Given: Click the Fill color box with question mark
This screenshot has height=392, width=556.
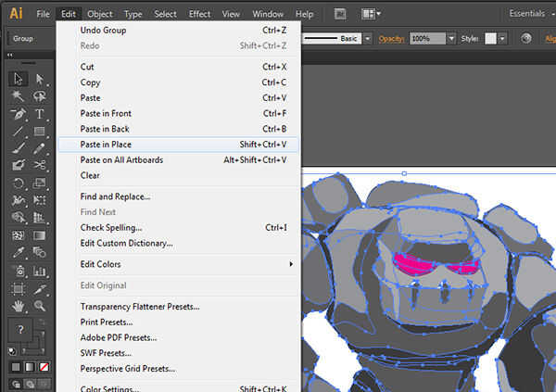Looking at the screenshot, I should click(19, 330).
